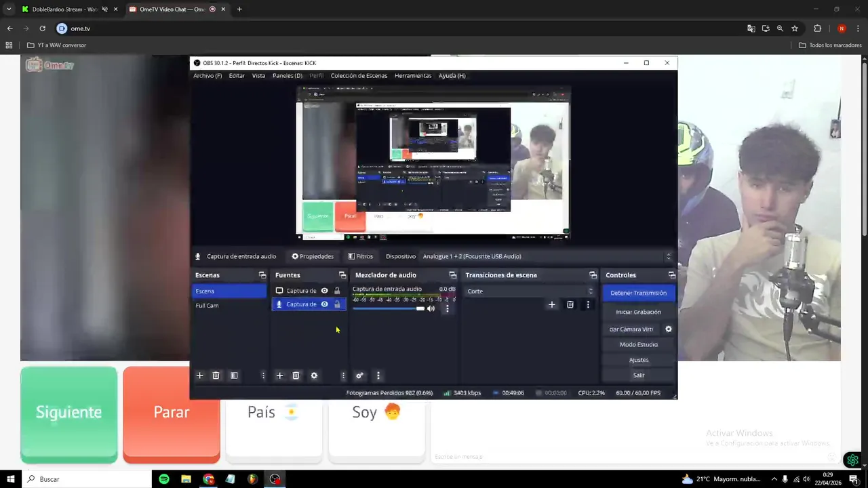868x488 pixels.
Task: Open the Chrome profile avatar N
Action: click(842, 28)
